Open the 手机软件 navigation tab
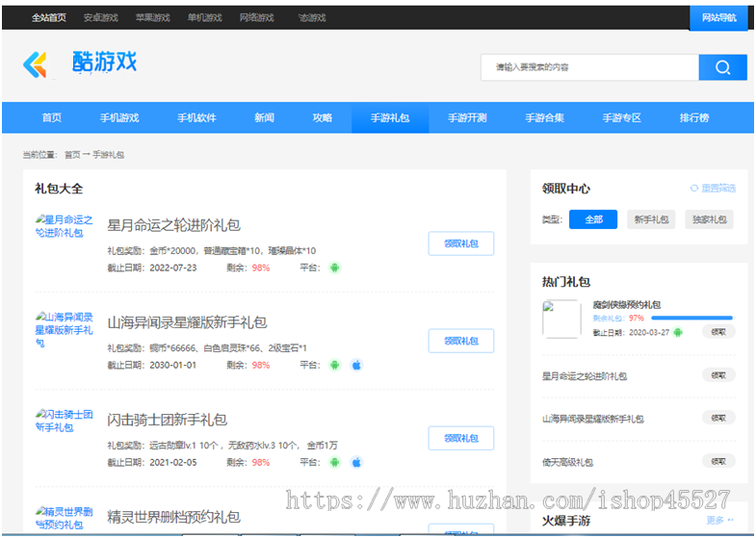 [x=196, y=117]
